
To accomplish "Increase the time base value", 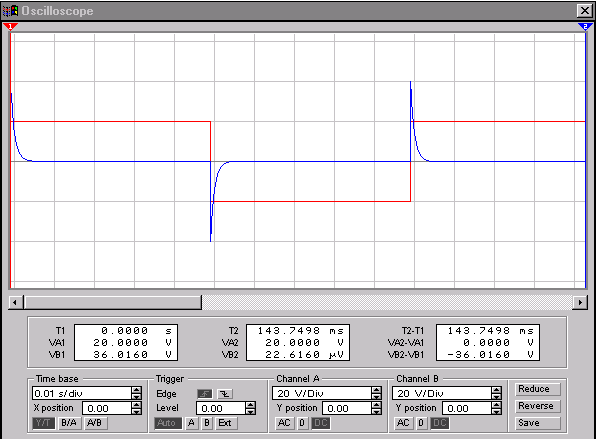I will click(x=136, y=390).
